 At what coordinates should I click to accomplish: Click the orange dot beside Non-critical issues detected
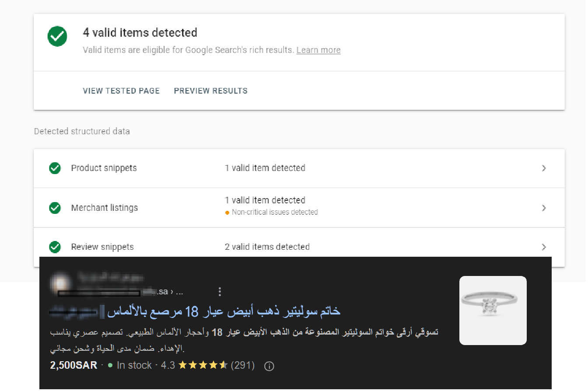pos(228,212)
